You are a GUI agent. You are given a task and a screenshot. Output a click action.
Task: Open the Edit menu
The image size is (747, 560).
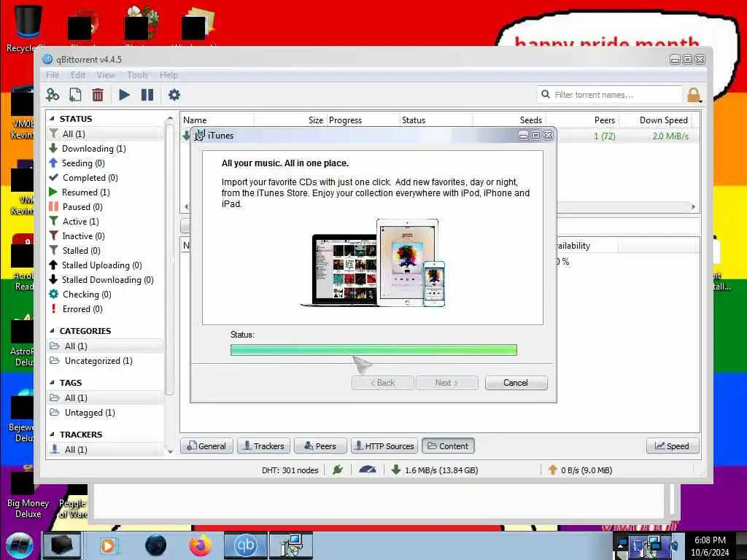[77, 75]
